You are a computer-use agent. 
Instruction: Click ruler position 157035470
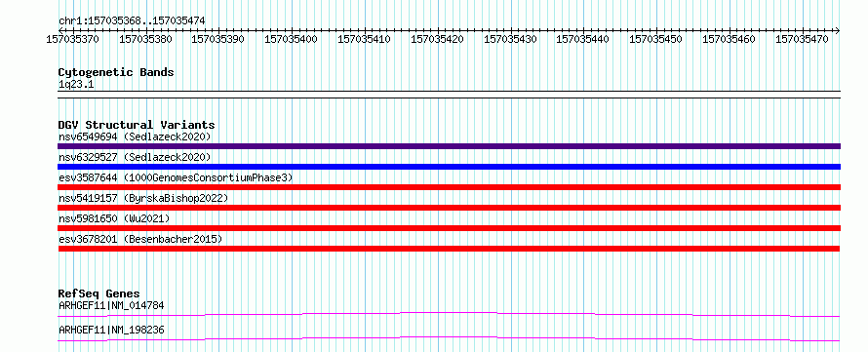[802, 39]
